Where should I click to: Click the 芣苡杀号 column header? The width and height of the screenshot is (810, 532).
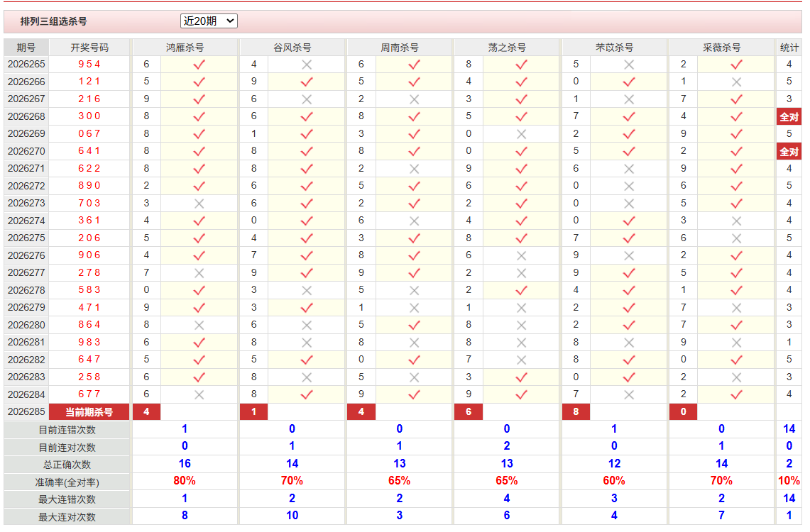pos(614,48)
